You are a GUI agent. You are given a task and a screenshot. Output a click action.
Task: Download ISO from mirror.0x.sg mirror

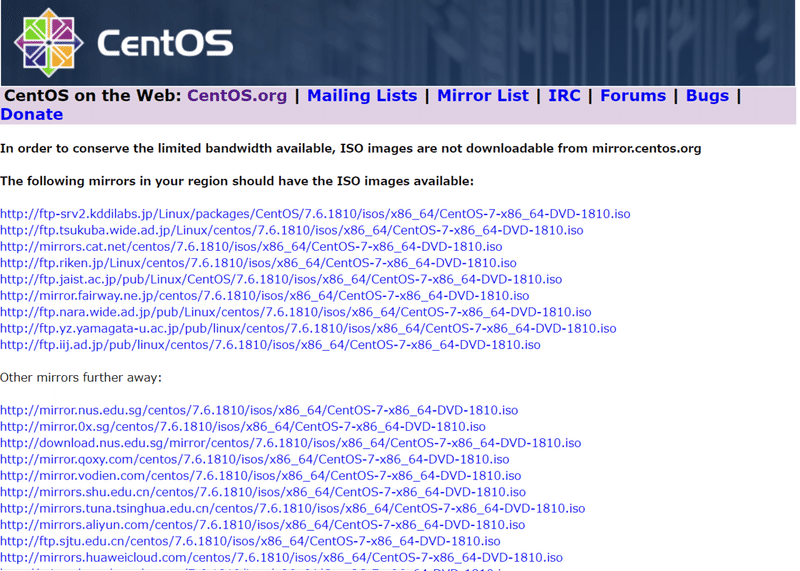[243, 427]
